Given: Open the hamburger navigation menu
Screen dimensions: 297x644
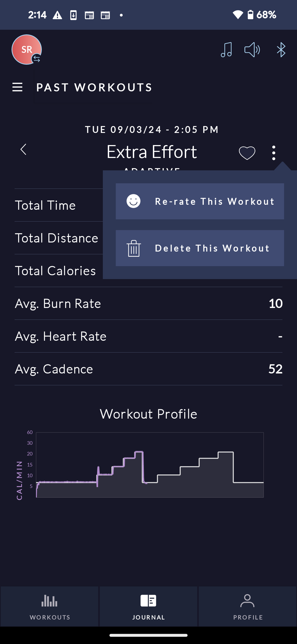Looking at the screenshot, I should 17,87.
